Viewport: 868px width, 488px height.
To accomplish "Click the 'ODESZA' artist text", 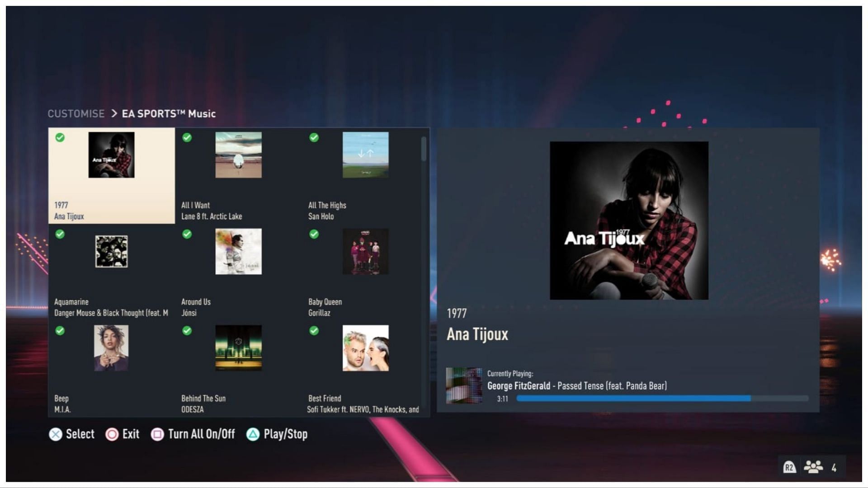I will click(193, 410).
